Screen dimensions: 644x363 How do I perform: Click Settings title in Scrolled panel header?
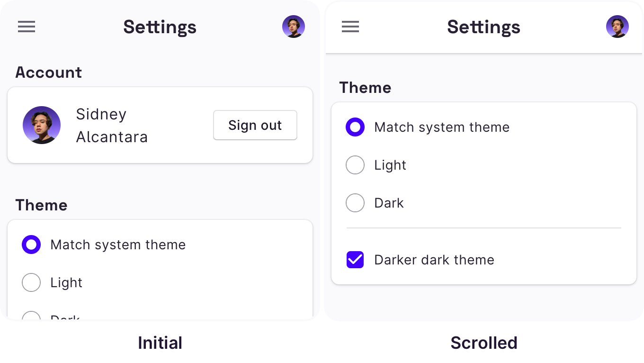tap(483, 27)
